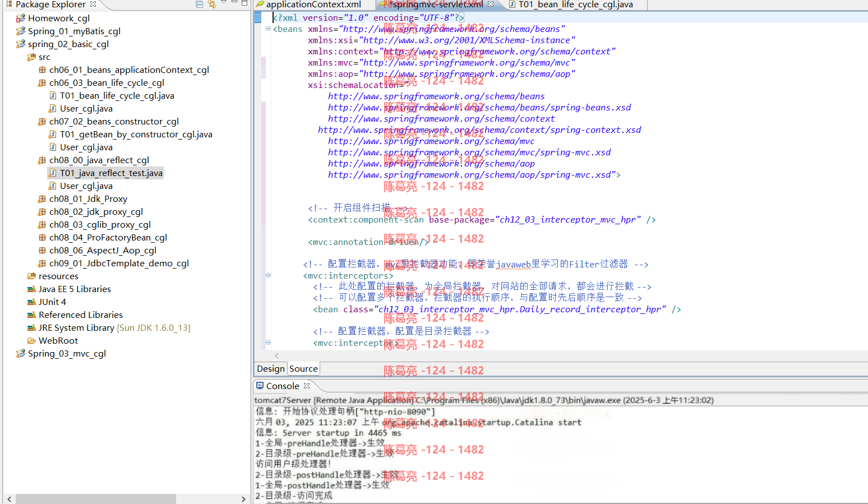Select User_cgl.java under ch06_03_bean_life_cycle_cgl
The height and width of the screenshot is (504, 868).
[x=86, y=108]
